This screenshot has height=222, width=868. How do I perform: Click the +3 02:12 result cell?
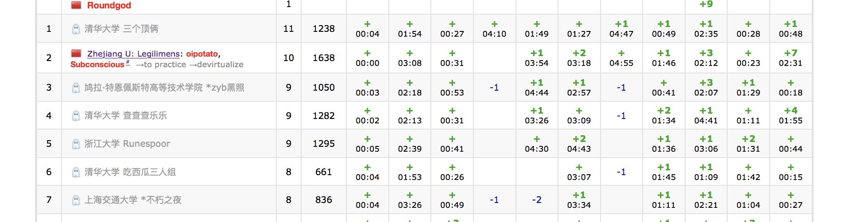coord(706,58)
